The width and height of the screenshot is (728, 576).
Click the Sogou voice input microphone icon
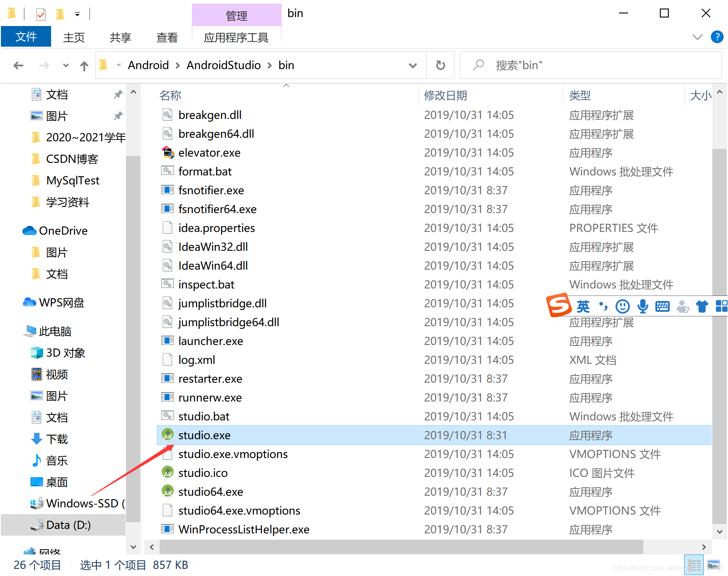tap(643, 306)
